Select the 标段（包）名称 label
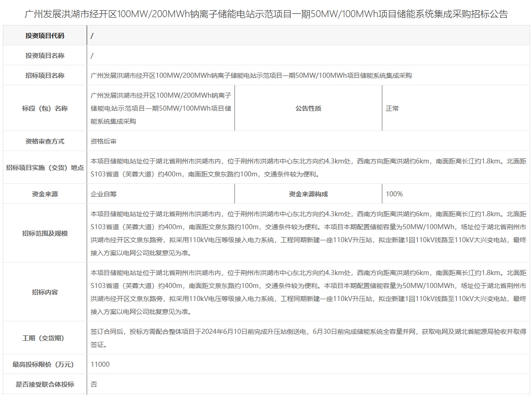Image resolution: width=532 pixels, height=395 pixels. pos(45,108)
